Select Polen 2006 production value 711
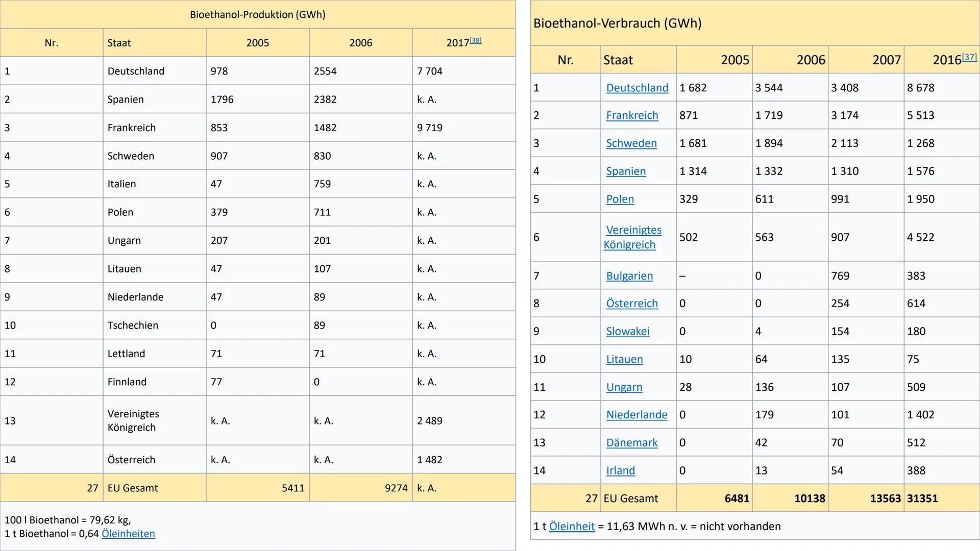Screen dimensions: 980x551 (322, 212)
